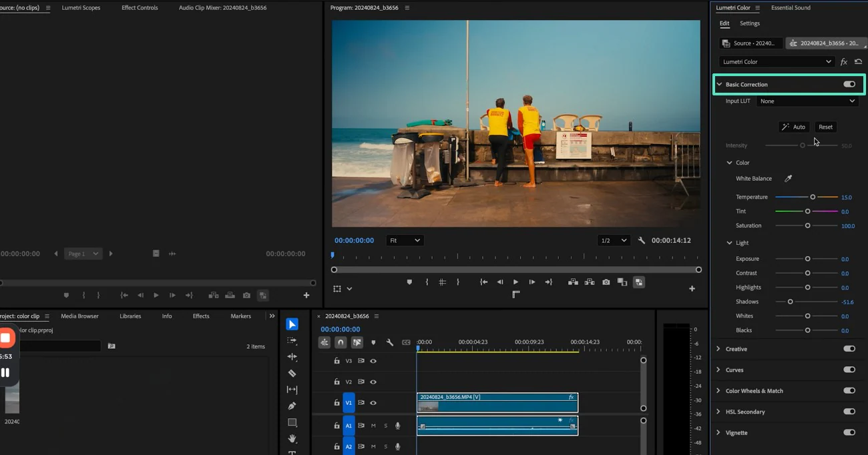The image size is (868, 455).
Task: Click the Temperature slider handle
Action: point(813,197)
